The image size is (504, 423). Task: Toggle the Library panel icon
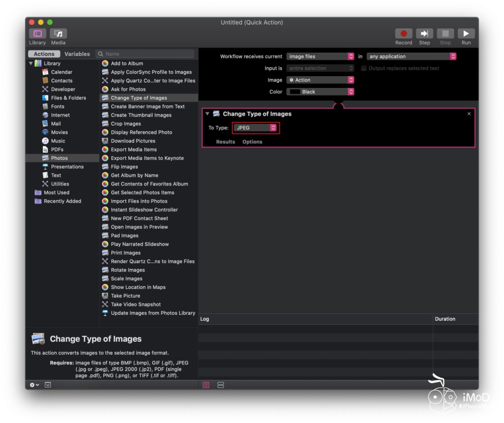tap(37, 34)
